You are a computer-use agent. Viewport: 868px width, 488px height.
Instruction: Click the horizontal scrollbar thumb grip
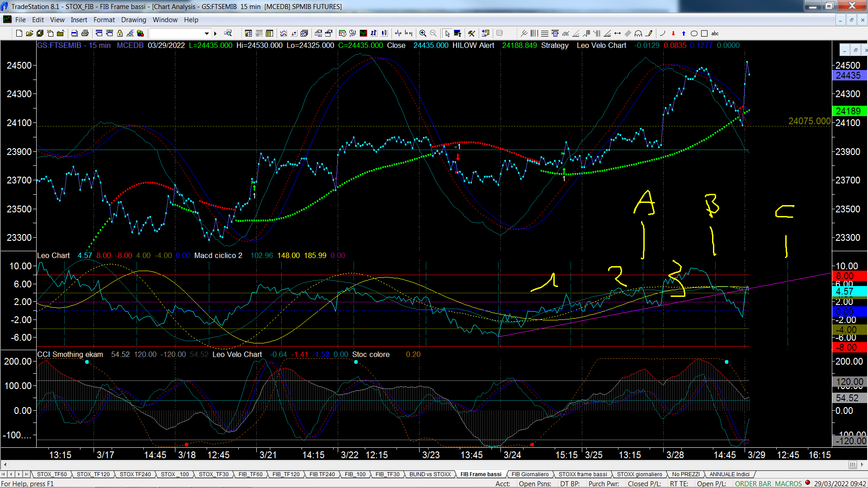click(853, 465)
